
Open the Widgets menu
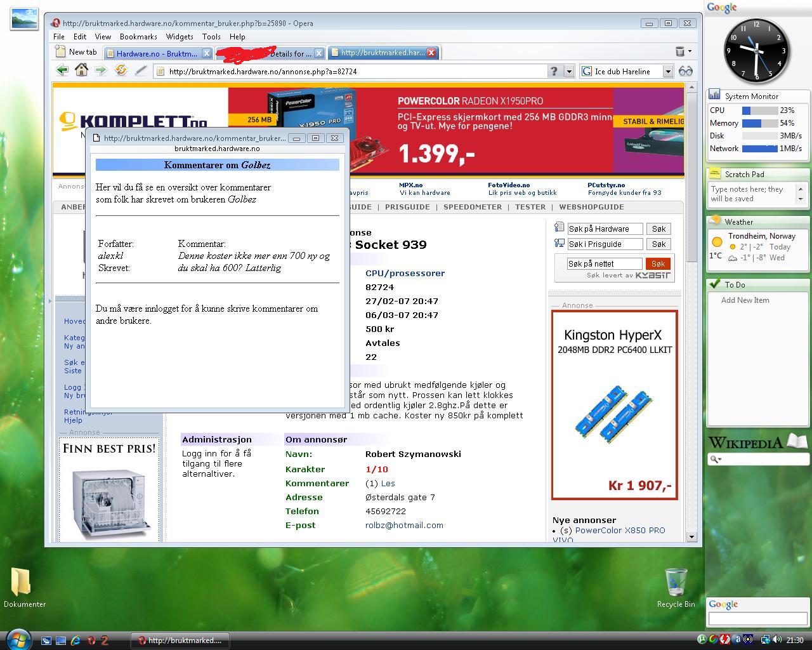[x=180, y=37]
